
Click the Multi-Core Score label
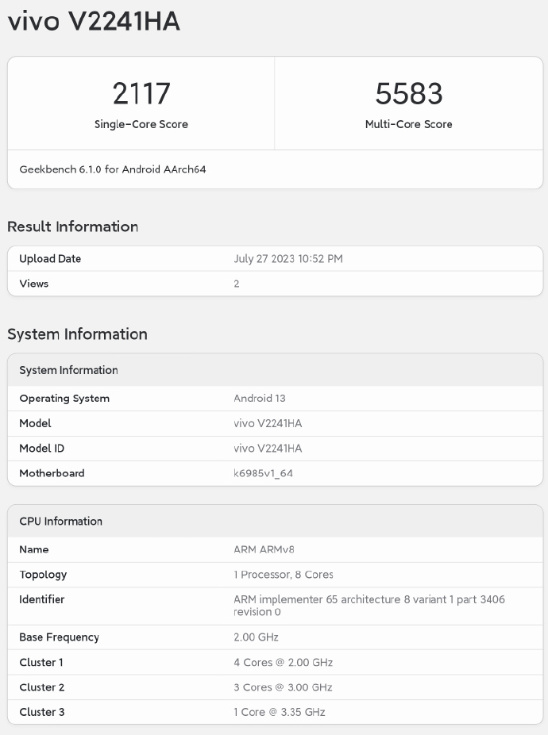tap(409, 124)
